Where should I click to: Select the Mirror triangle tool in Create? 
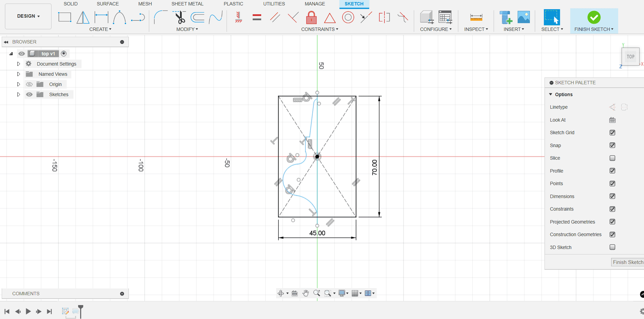point(83,17)
